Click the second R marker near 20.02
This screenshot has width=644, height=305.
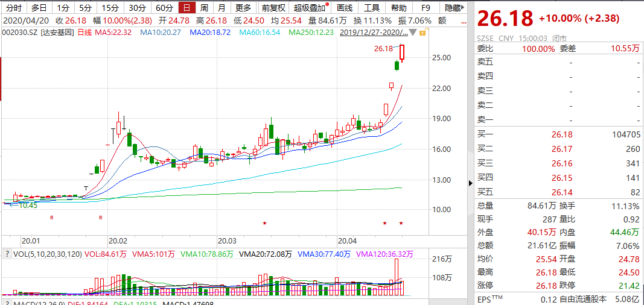point(101,217)
